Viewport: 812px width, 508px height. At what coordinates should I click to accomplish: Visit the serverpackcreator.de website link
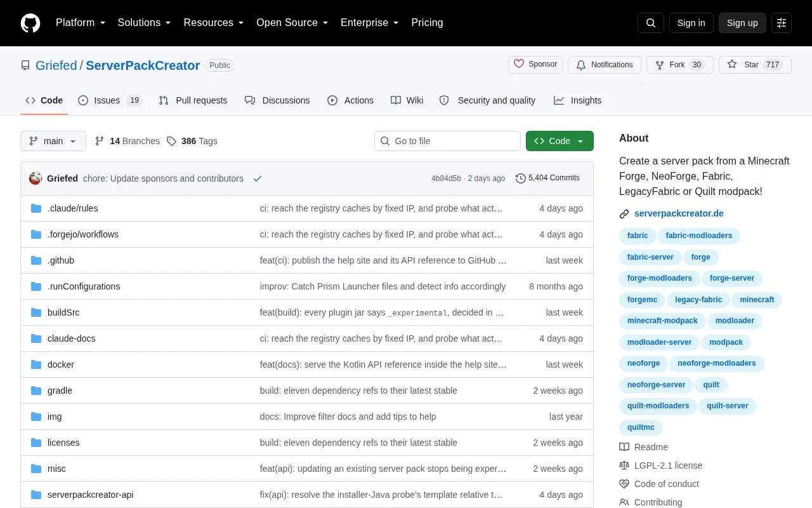(x=679, y=214)
